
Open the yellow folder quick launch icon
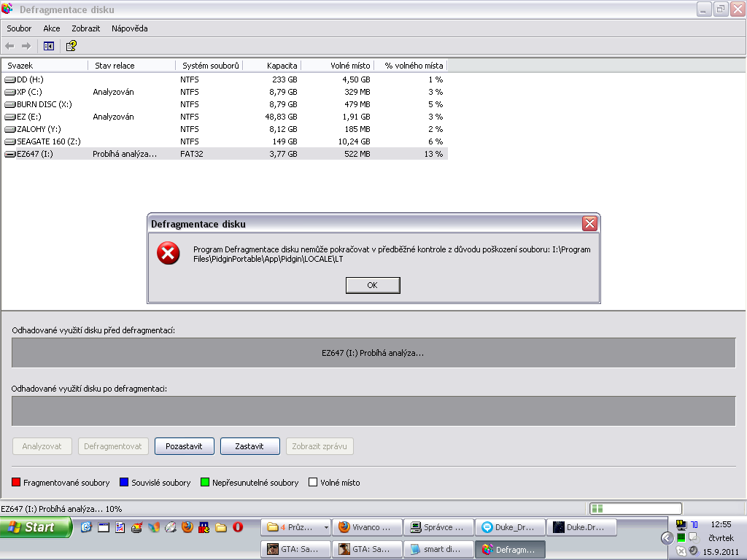[x=221, y=527]
